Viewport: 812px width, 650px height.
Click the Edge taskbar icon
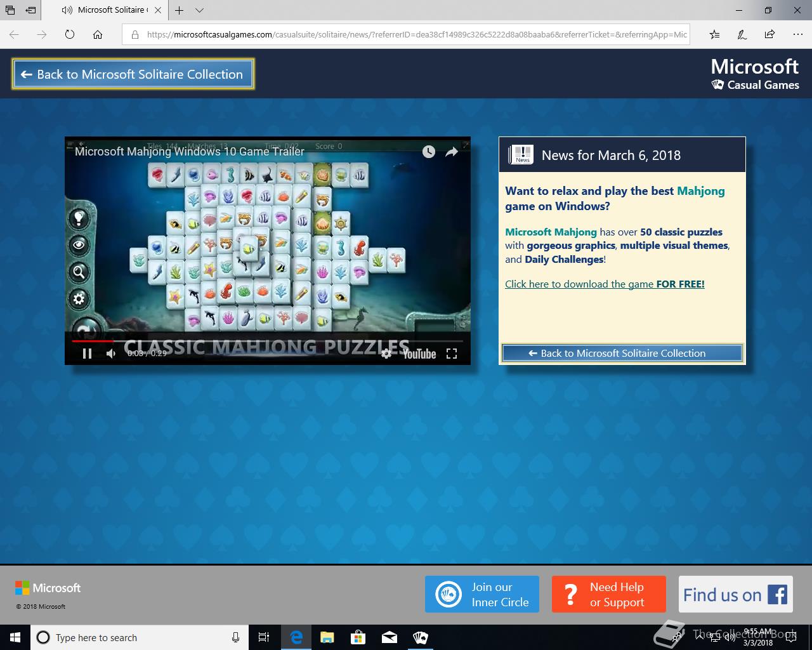tap(296, 637)
